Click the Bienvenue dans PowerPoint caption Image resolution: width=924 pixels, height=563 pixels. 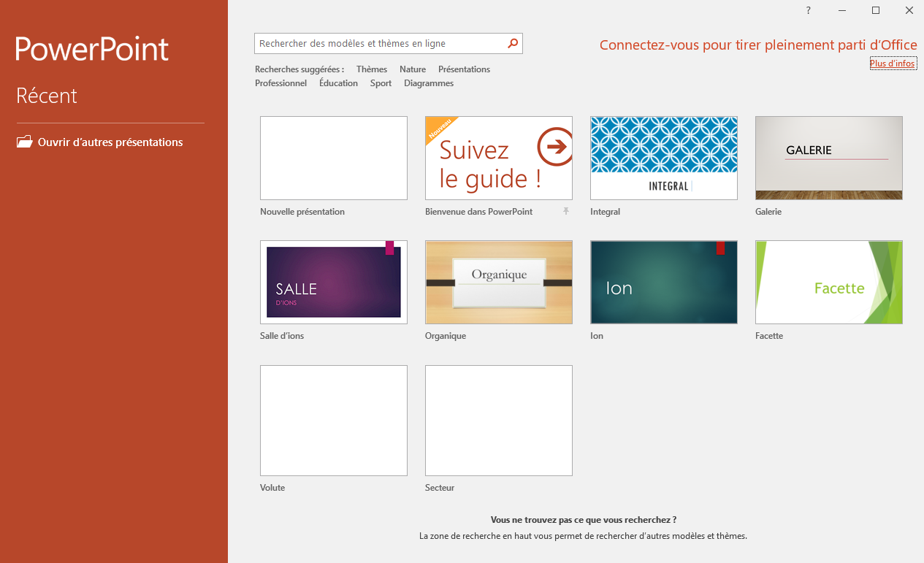(x=479, y=212)
